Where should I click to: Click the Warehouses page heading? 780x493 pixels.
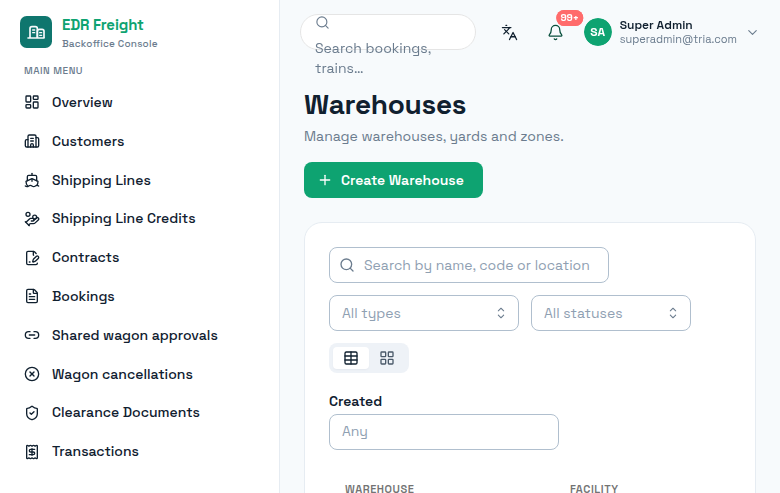tap(385, 105)
